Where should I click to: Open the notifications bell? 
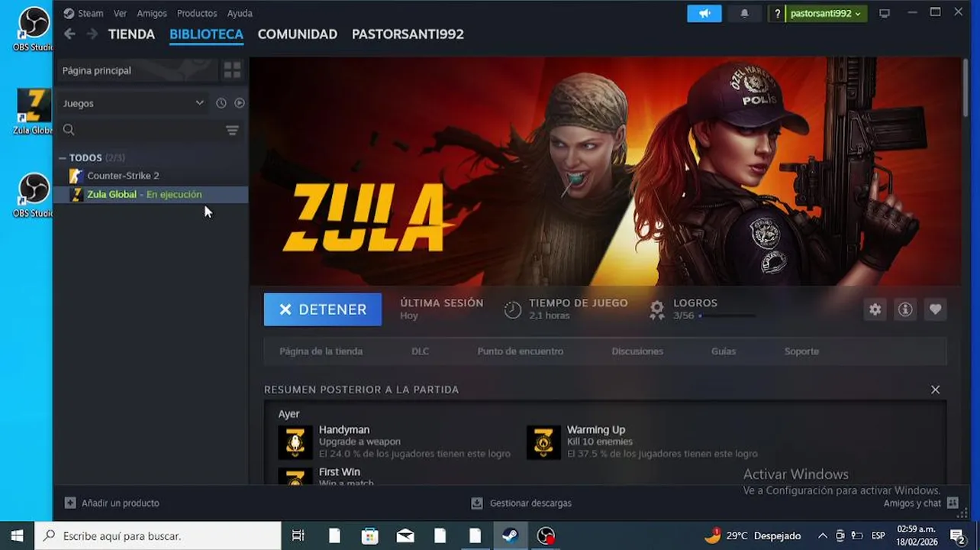(x=744, y=13)
